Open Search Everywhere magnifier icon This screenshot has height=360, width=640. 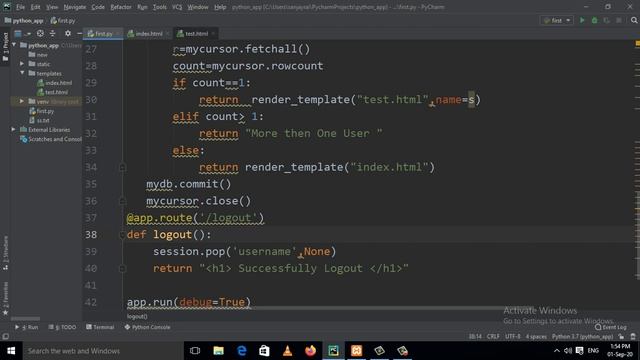pos(634,20)
